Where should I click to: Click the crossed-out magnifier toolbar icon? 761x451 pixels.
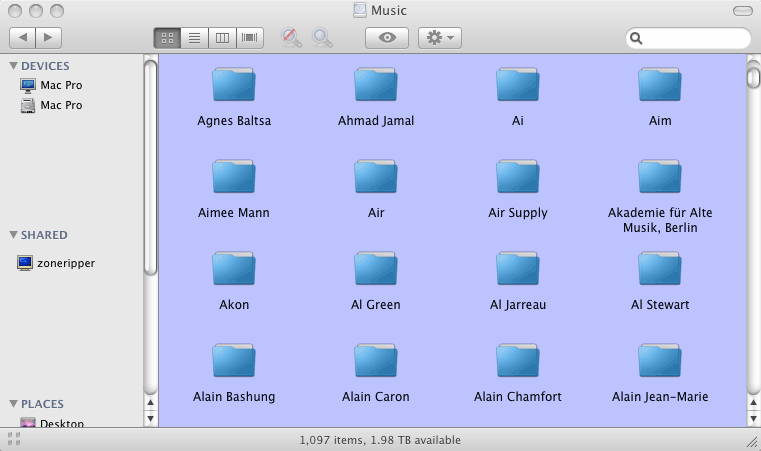coord(291,37)
